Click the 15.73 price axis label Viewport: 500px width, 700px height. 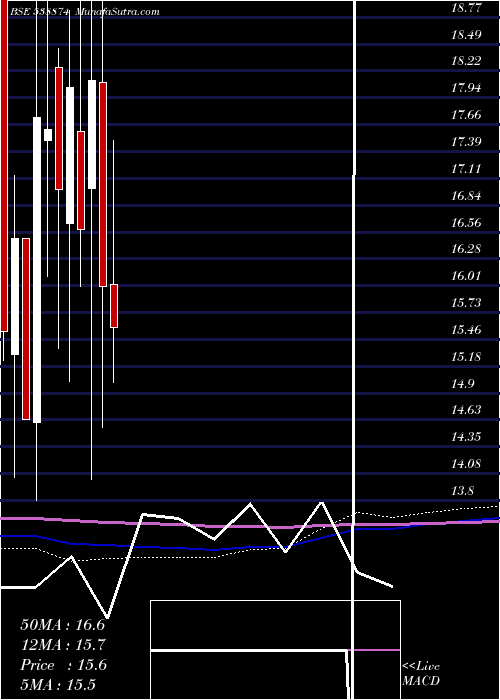click(467, 303)
